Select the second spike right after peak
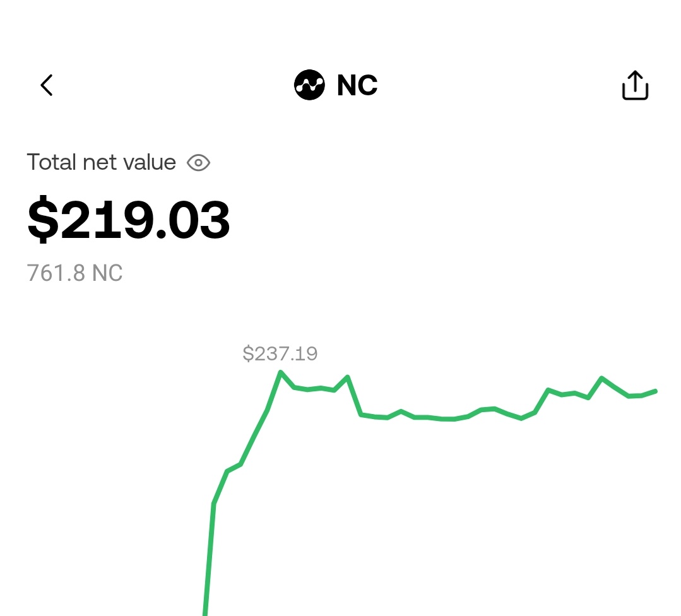This screenshot has width=681, height=616. point(348,377)
